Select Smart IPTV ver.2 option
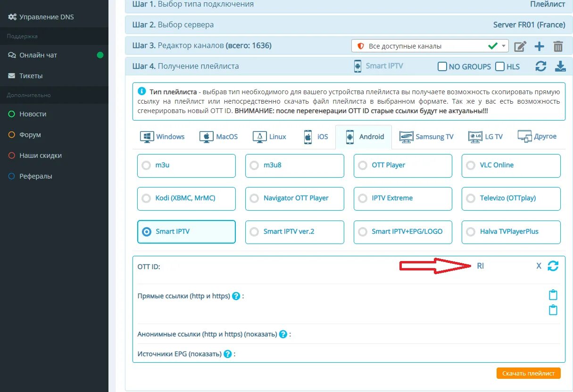 point(295,232)
